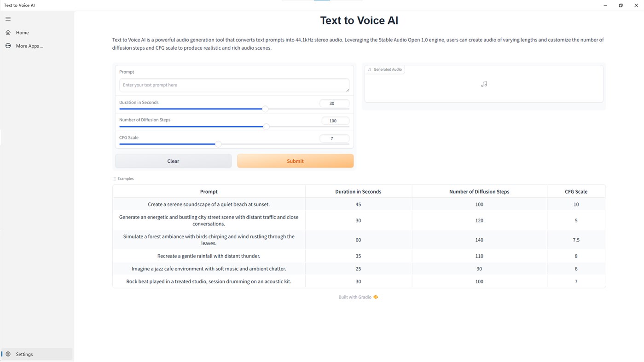Select the jazz cafe example row
The image size is (644, 362).
[x=209, y=269]
